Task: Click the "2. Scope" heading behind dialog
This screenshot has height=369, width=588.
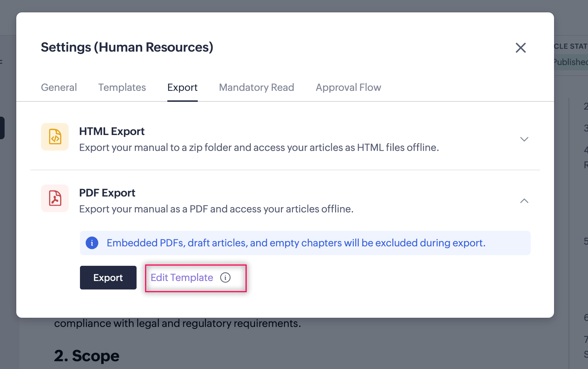Action: [87, 356]
